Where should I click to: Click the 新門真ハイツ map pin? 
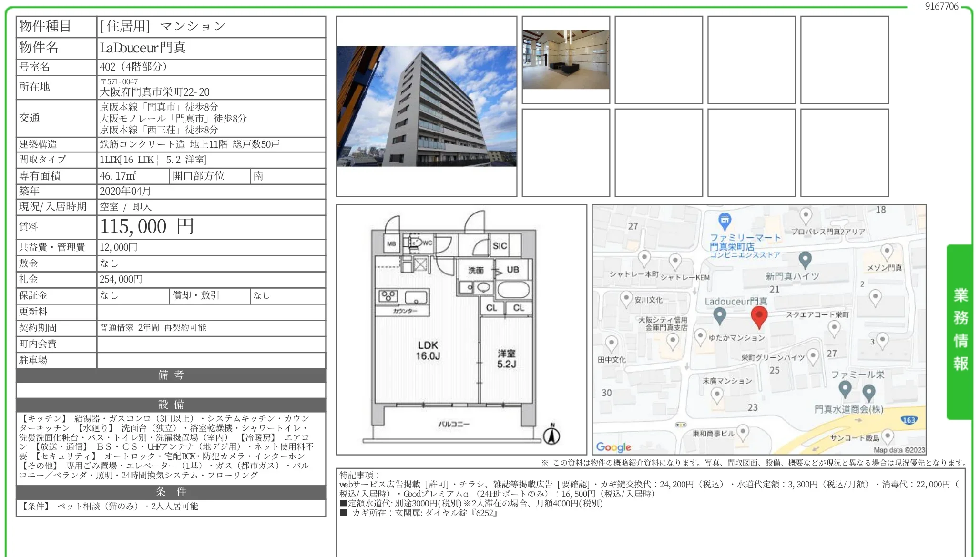tap(805, 260)
